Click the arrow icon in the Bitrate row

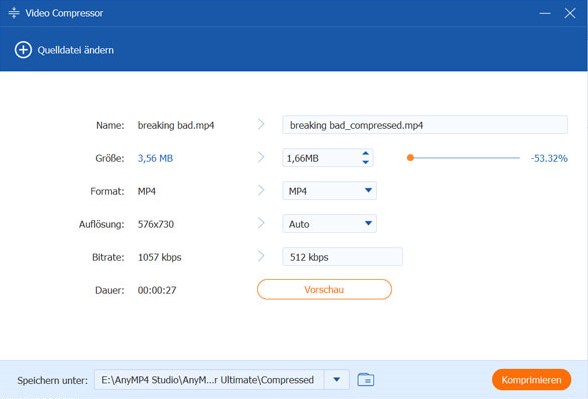click(x=261, y=256)
